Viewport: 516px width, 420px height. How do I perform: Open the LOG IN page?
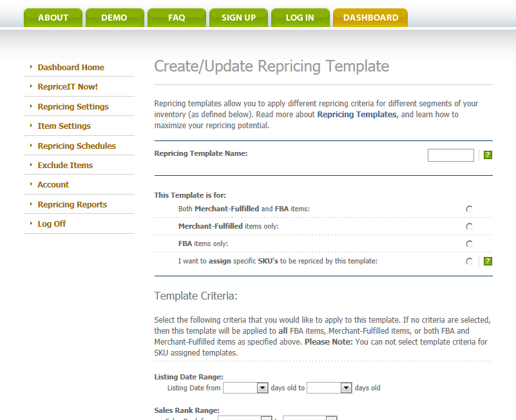point(300,17)
